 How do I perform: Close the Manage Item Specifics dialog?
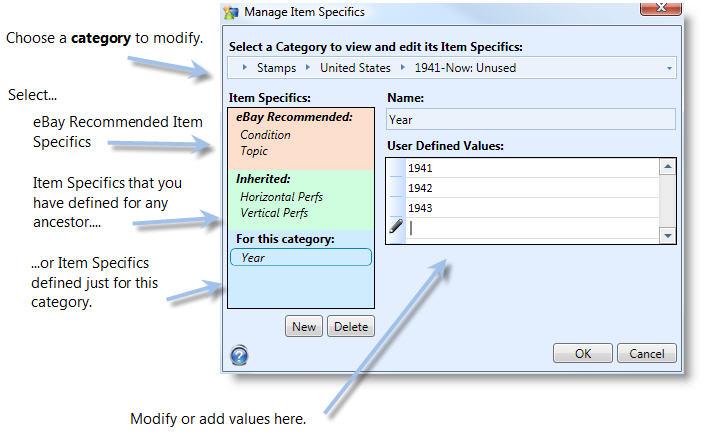click(x=661, y=8)
